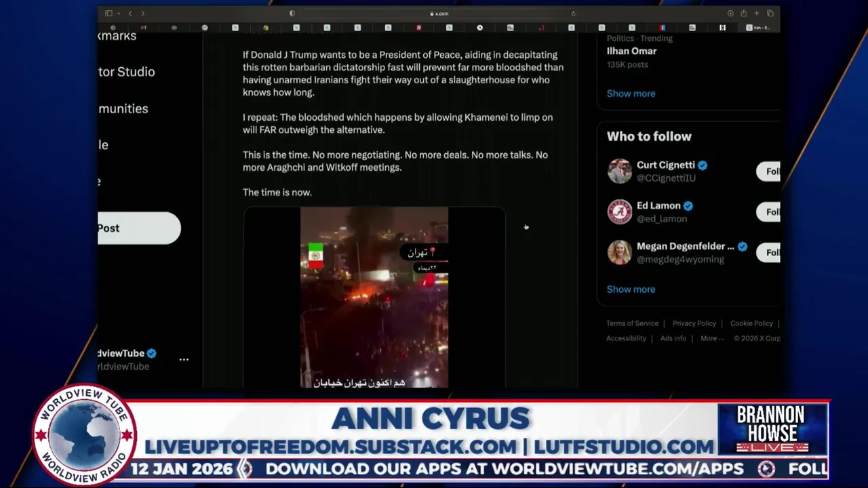This screenshot has width=868, height=488.
Task: Follow Megan Degenfelder
Action: [768, 253]
